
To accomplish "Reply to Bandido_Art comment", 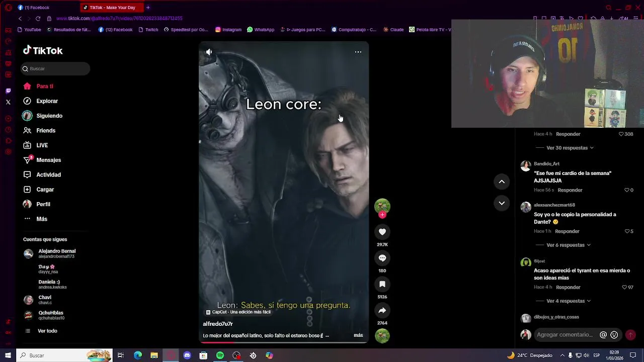I will click(x=570, y=190).
